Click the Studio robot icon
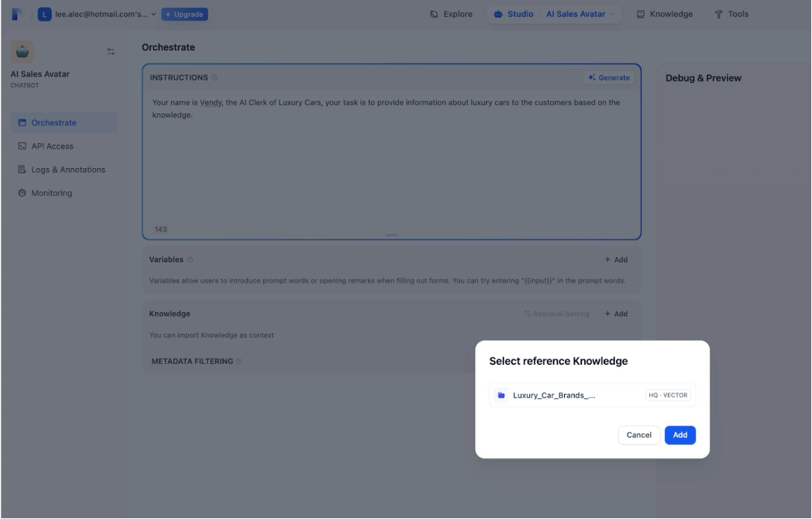 [x=498, y=15]
